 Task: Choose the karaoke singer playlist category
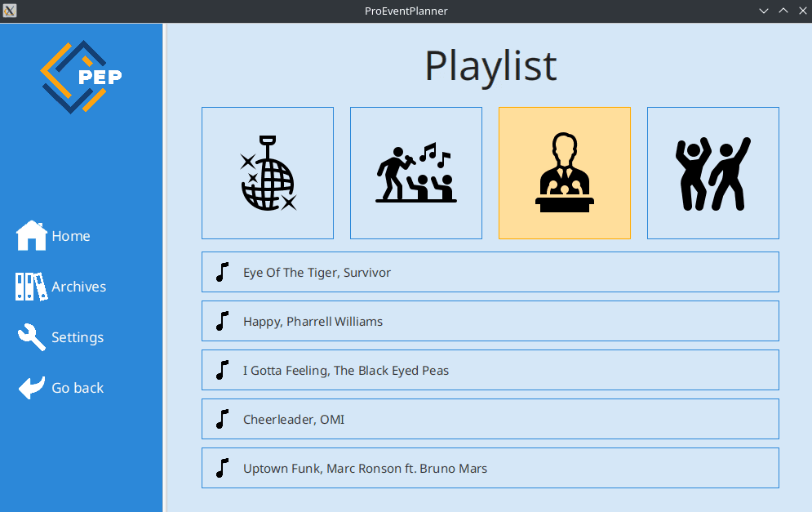(416, 173)
